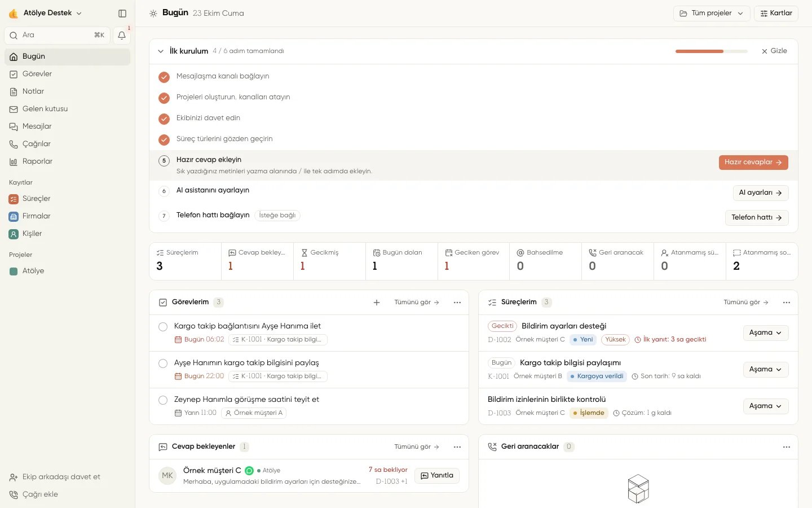The width and height of the screenshot is (812, 508).
Task: Click the Hazır cevaplar button
Action: [753, 163]
